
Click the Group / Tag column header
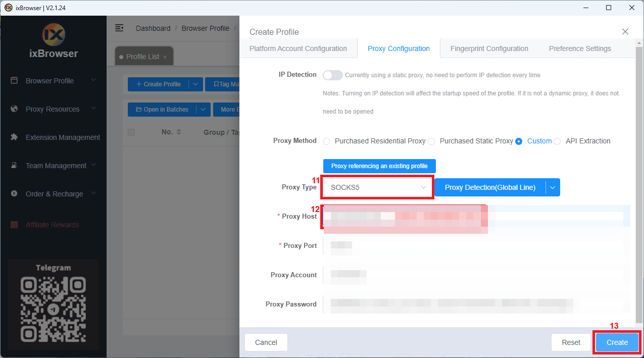221,132
